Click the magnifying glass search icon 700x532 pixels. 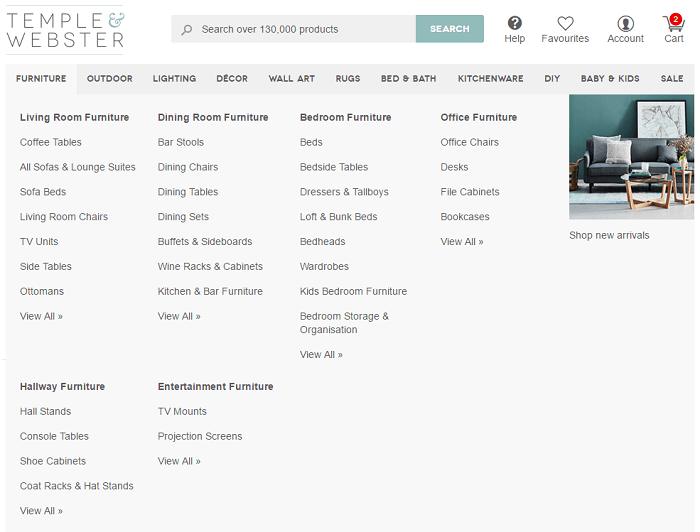pos(186,29)
